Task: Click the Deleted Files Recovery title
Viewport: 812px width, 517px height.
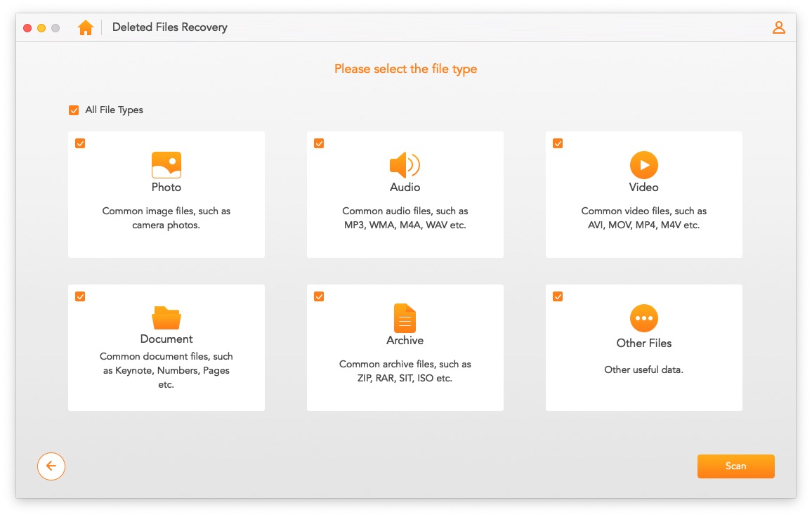Action: point(170,27)
